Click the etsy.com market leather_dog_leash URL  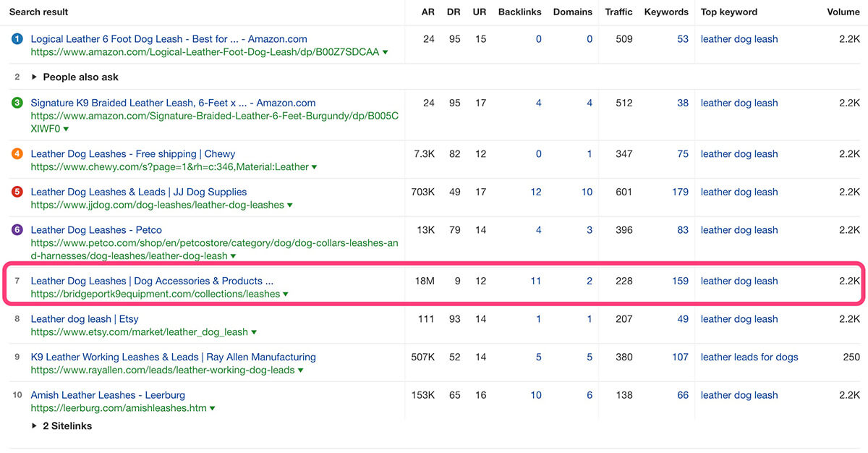139,333
